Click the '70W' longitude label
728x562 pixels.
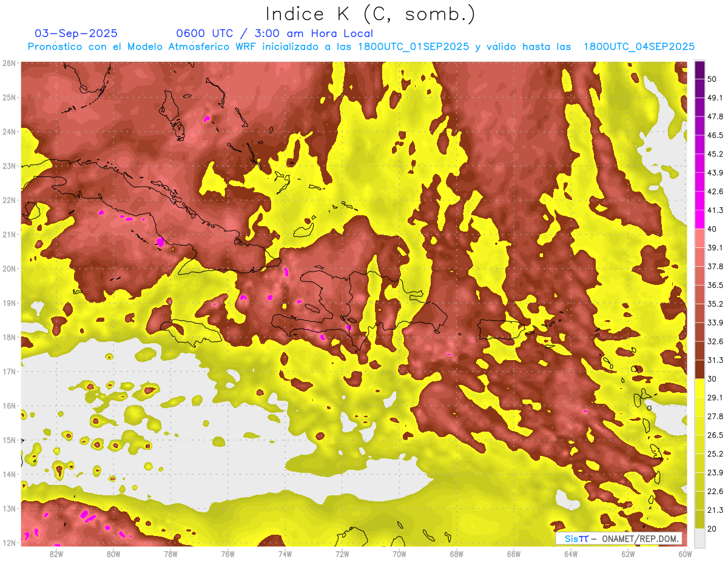click(x=399, y=554)
